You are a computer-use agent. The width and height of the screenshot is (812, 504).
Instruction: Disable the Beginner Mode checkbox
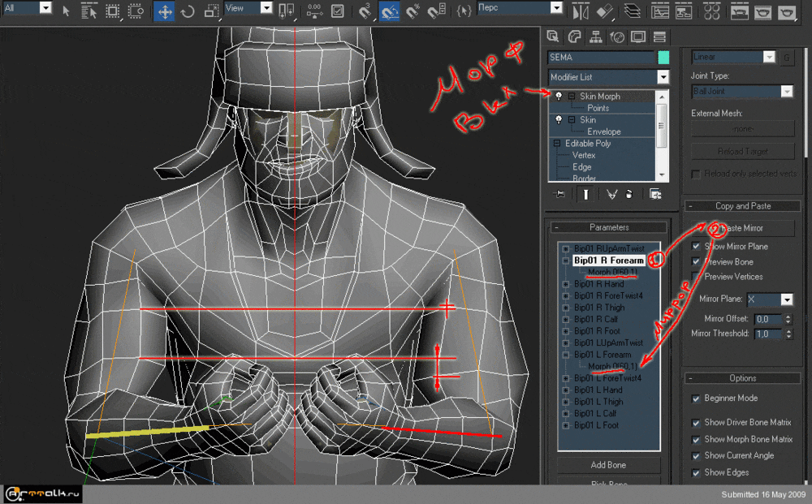pyautogui.click(x=696, y=398)
